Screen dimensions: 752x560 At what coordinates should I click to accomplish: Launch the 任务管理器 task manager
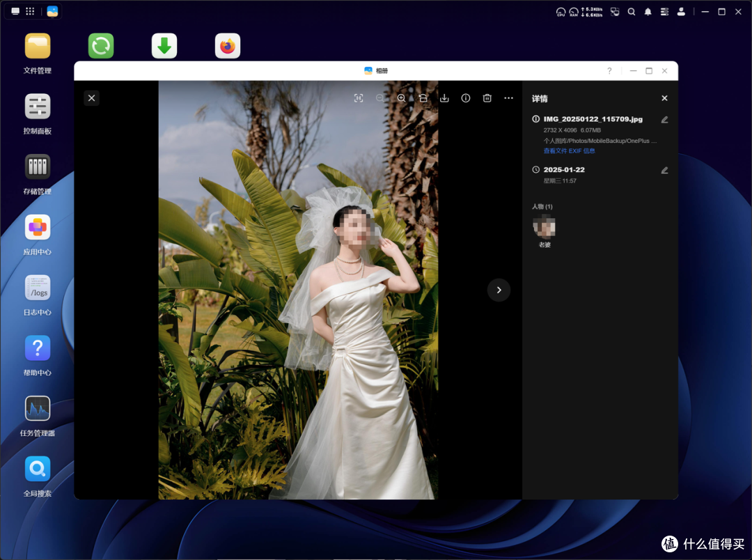coord(38,409)
